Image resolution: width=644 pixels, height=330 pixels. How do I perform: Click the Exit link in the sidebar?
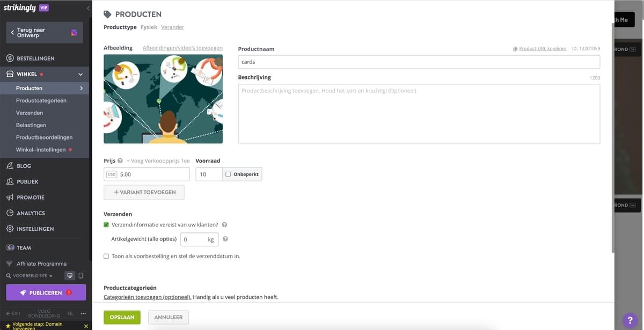pos(13,313)
